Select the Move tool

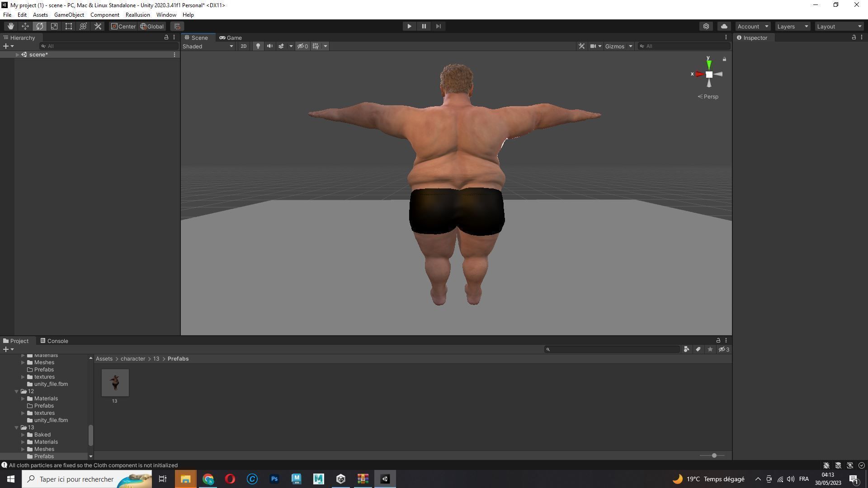(x=25, y=26)
